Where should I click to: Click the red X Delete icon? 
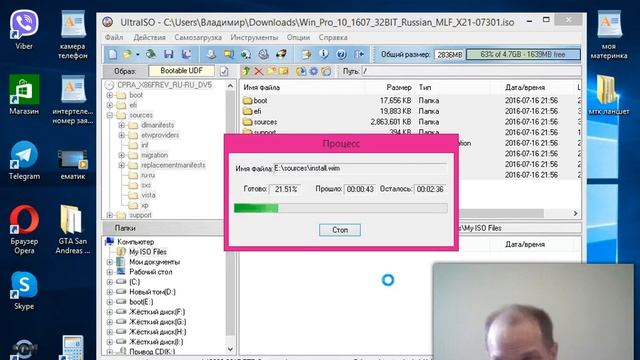point(258,71)
